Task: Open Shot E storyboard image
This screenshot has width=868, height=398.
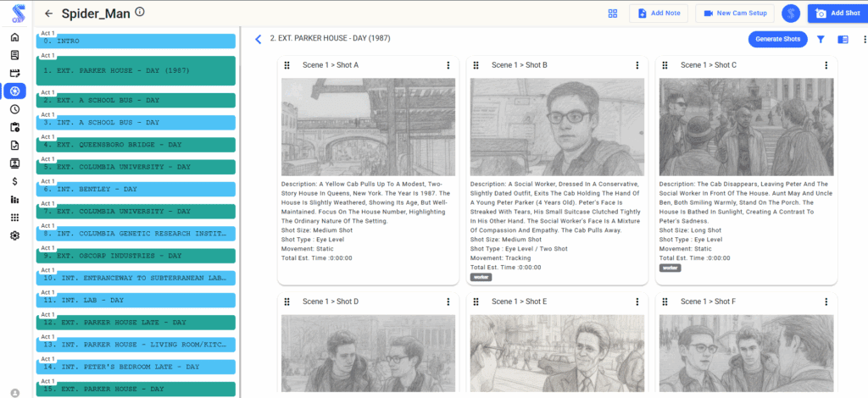Action: (x=558, y=354)
